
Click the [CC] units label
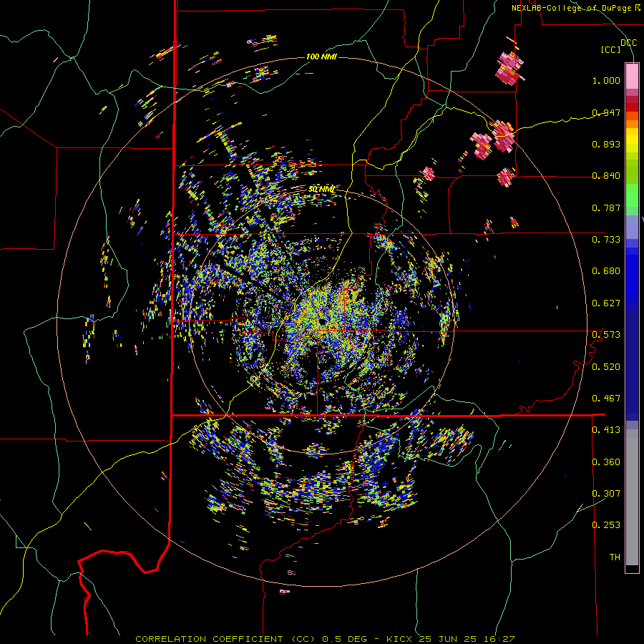click(611, 49)
